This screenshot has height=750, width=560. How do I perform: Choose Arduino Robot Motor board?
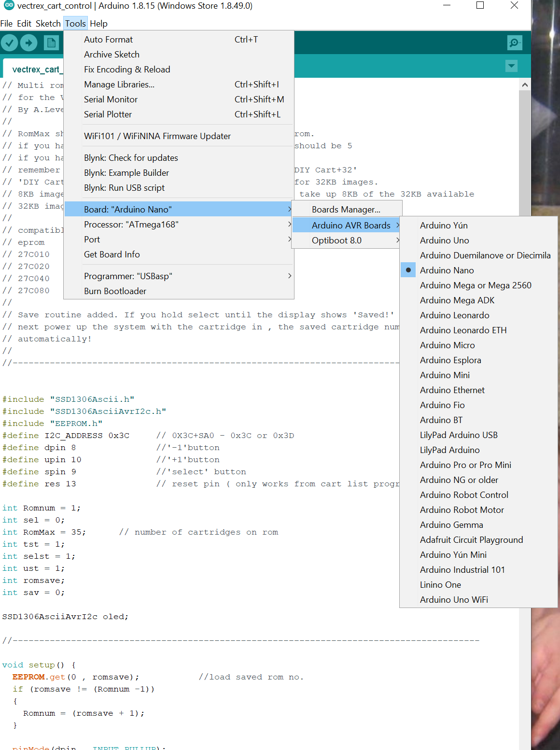pos(479,510)
